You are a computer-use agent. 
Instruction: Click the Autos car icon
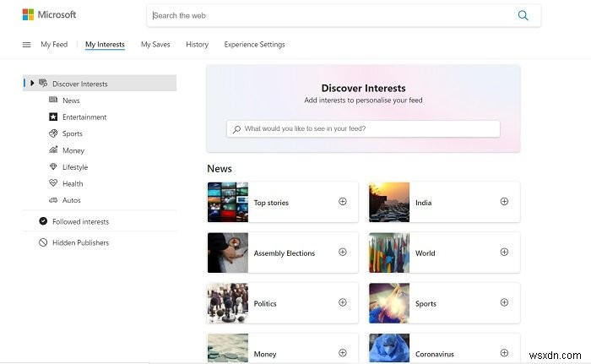(53, 200)
